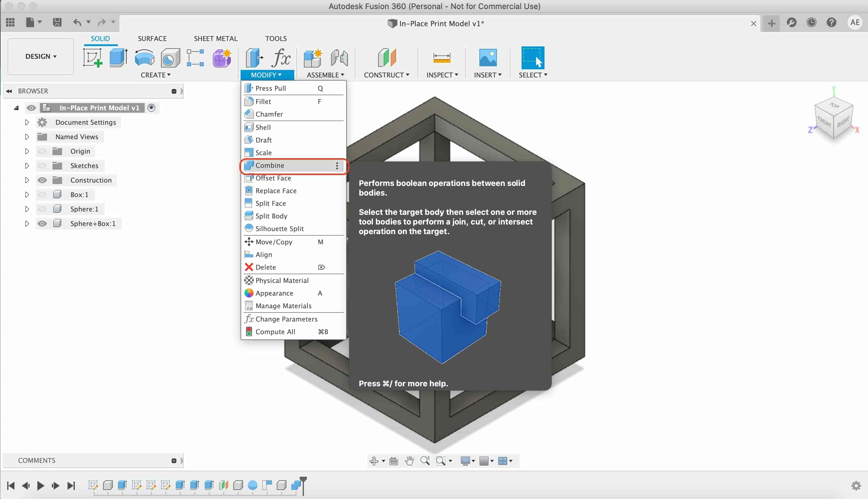Click Compute All option
This screenshot has height=499, width=868.
point(276,331)
